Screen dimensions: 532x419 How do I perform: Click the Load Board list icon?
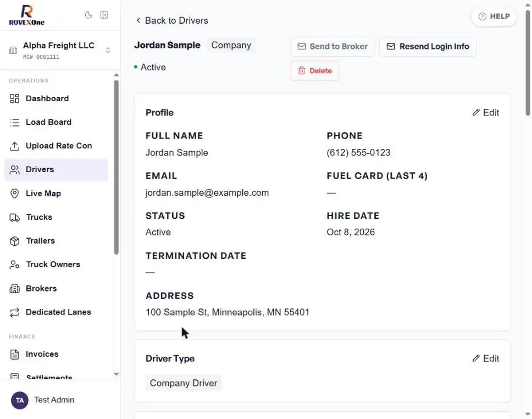pos(15,122)
